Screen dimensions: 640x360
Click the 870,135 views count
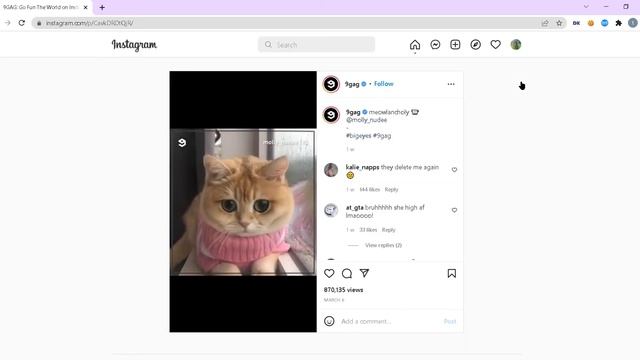click(x=343, y=290)
